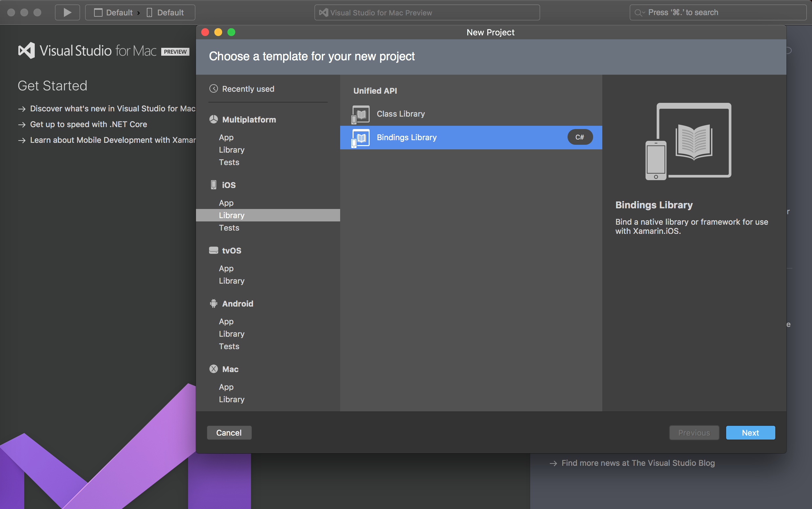Zoom the New Project dialog with green button
Viewport: 812px width, 509px height.
pyautogui.click(x=231, y=32)
